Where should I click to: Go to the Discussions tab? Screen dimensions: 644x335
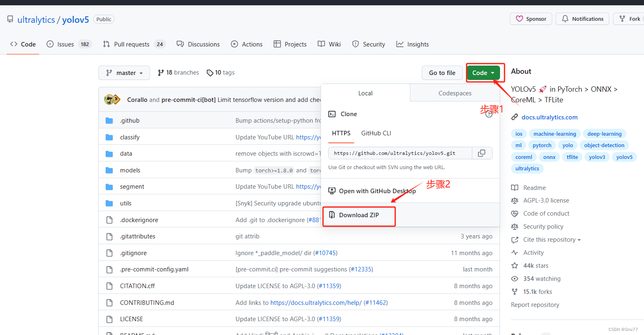(198, 44)
